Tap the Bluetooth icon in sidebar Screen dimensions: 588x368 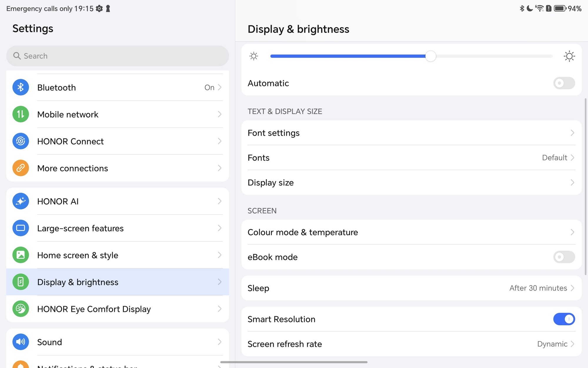point(21,87)
